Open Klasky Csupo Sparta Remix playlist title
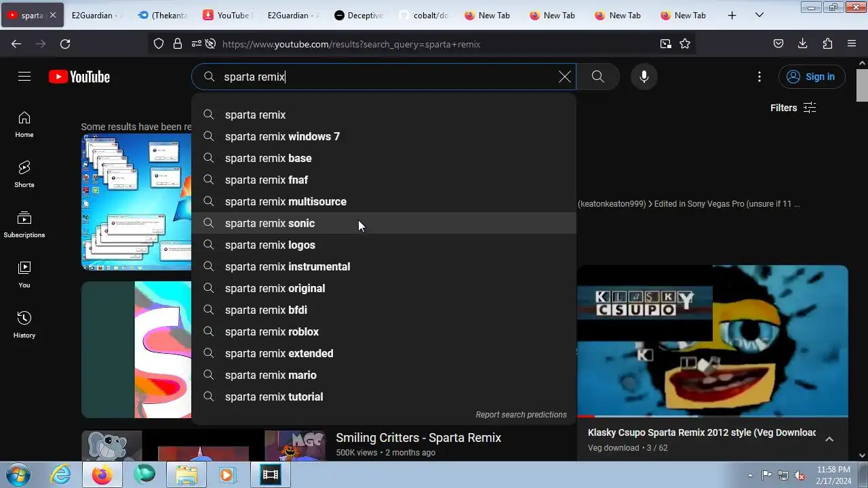Image resolution: width=868 pixels, height=488 pixels. click(x=702, y=432)
